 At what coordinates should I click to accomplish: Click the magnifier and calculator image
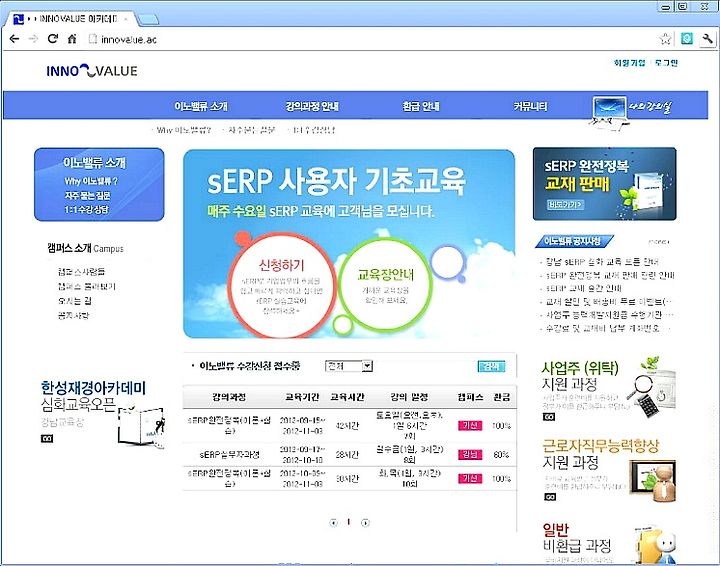[x=652, y=390]
